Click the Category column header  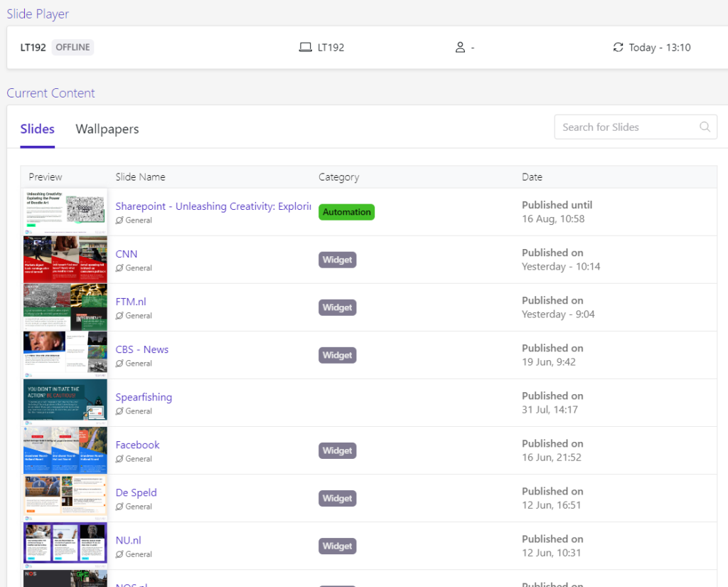(338, 177)
